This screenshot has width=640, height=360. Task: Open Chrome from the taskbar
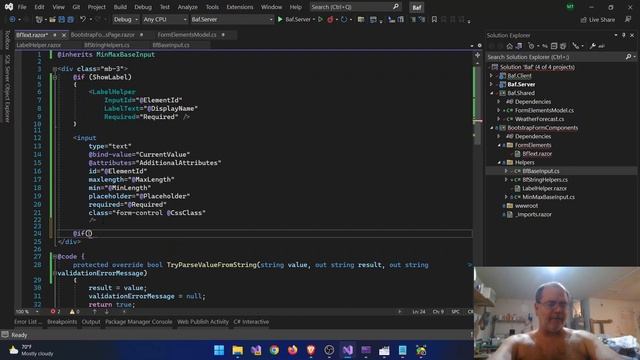point(274,350)
